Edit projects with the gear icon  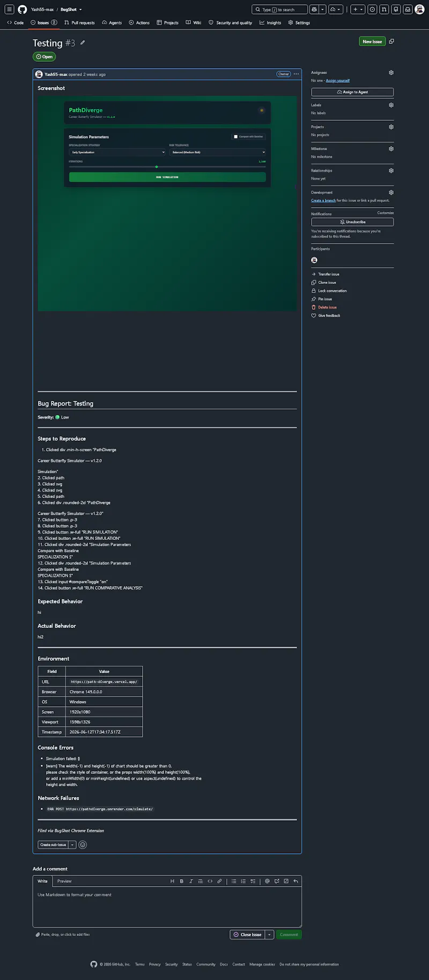391,127
